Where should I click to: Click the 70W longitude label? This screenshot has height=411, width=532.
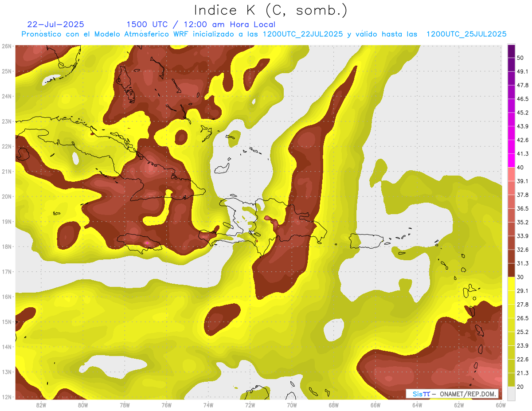tap(292, 405)
